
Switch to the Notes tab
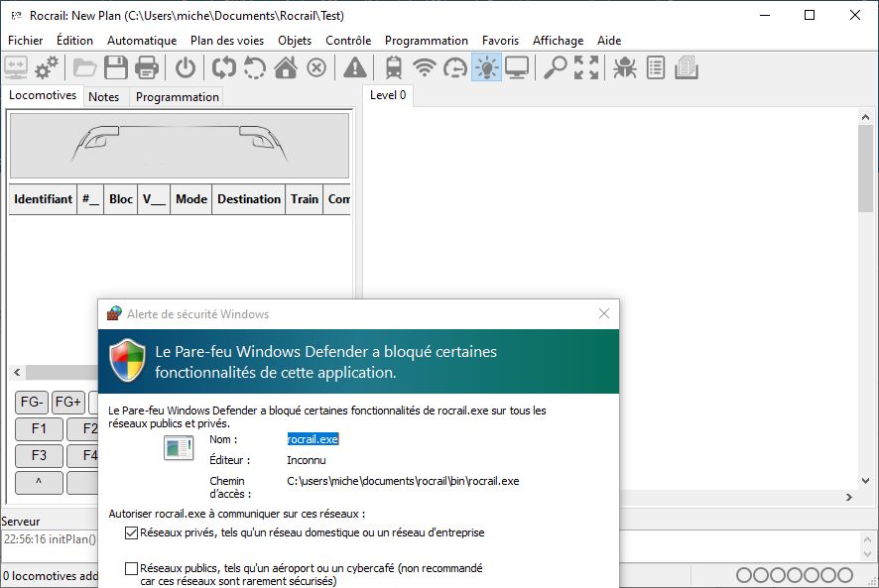(x=104, y=97)
